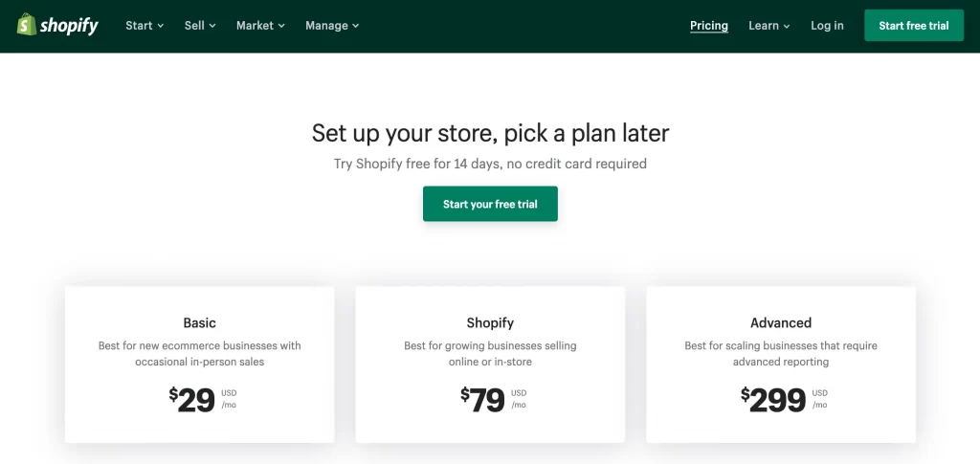This screenshot has height=464, width=980.
Task: Select the Advanced plan title
Action: [781, 323]
